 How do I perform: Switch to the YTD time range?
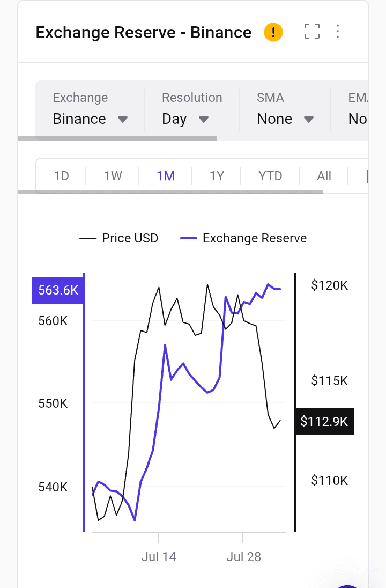click(x=270, y=176)
